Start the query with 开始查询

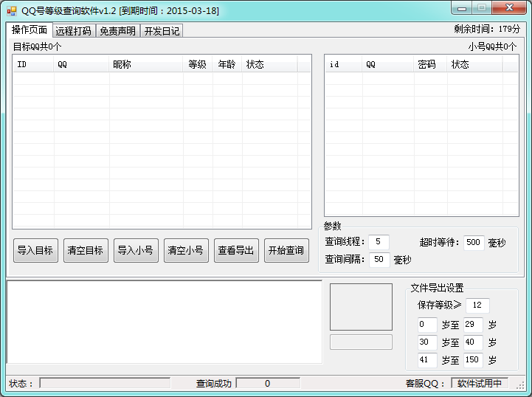click(287, 250)
